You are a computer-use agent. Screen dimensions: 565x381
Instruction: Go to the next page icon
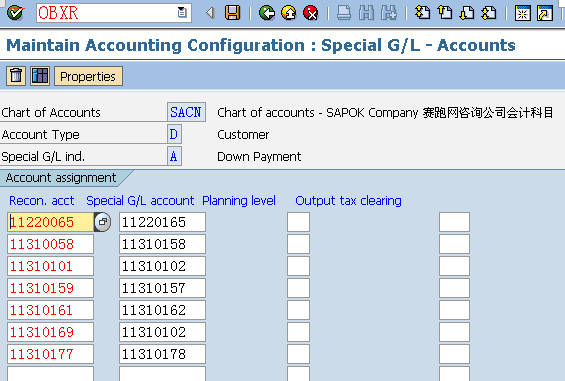pos(467,13)
